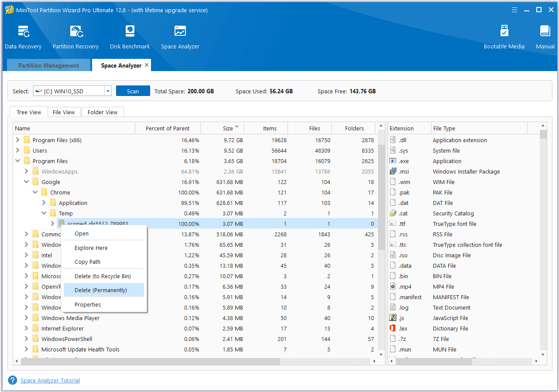Click the extension list vertical scrollbar thumb
This screenshot has height=392, width=559.
(x=543, y=134)
